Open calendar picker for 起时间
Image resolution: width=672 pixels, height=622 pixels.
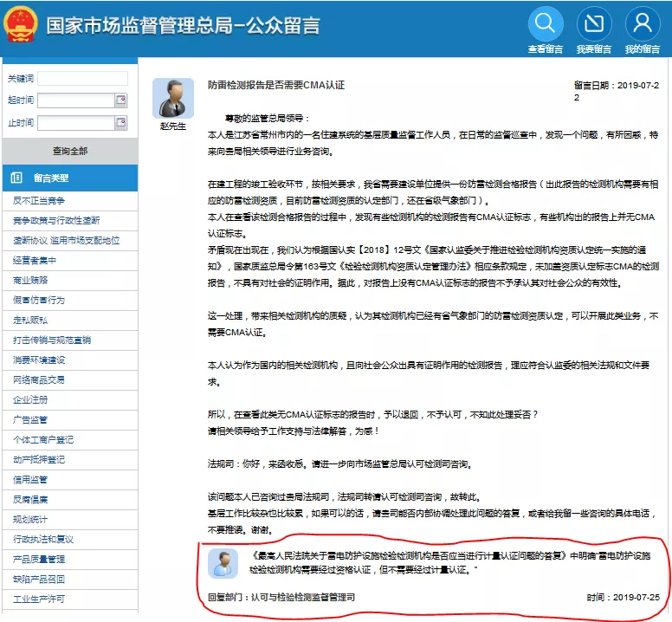(x=120, y=100)
